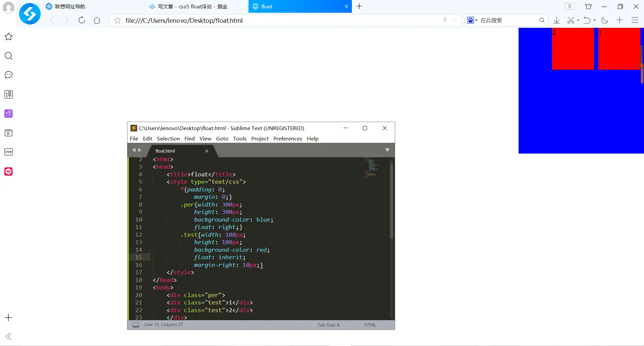Click the tab count indicator showing 3
Screen dimensions: 644x346
coord(570,6)
